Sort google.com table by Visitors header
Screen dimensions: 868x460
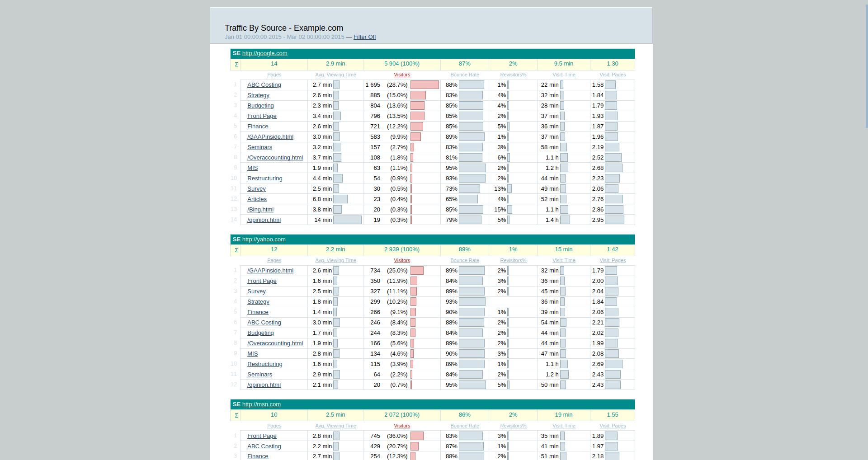click(401, 75)
